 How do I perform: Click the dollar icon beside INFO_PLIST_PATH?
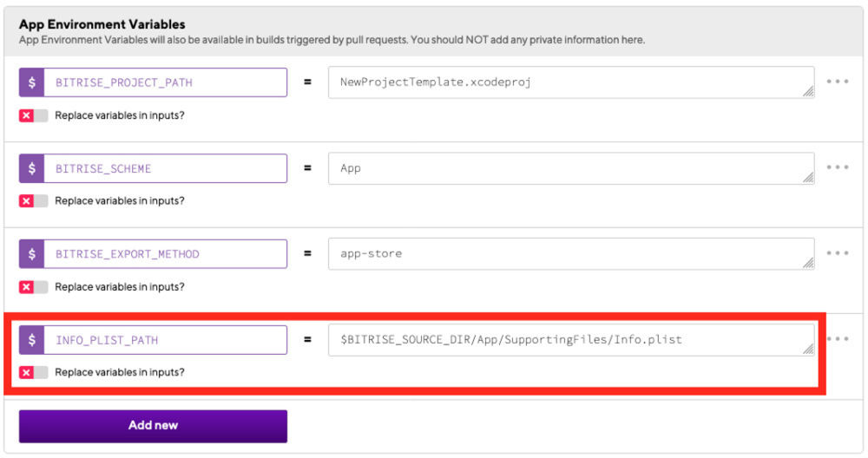click(x=31, y=340)
